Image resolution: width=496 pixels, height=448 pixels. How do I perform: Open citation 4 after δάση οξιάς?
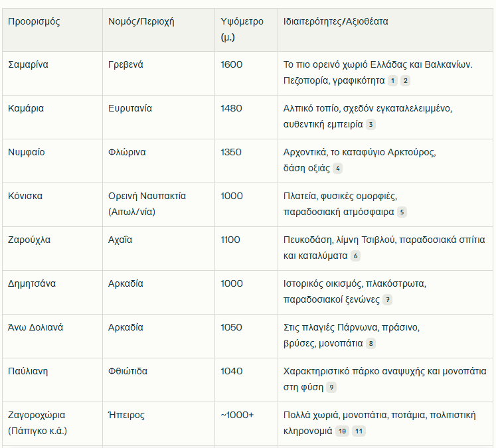pos(337,168)
